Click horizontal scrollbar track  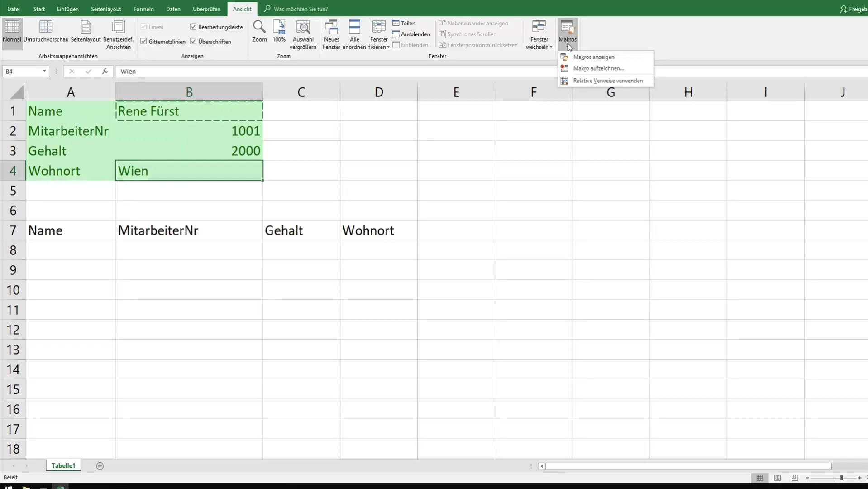coord(688,466)
